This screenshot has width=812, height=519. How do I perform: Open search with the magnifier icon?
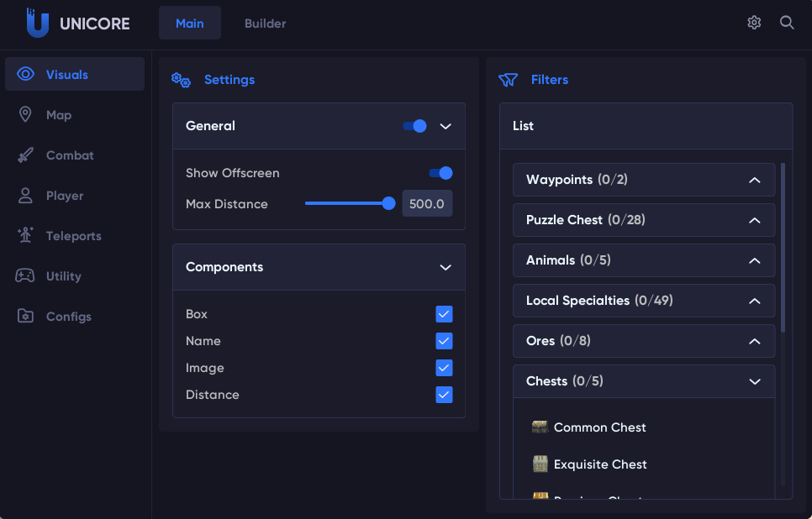[787, 23]
